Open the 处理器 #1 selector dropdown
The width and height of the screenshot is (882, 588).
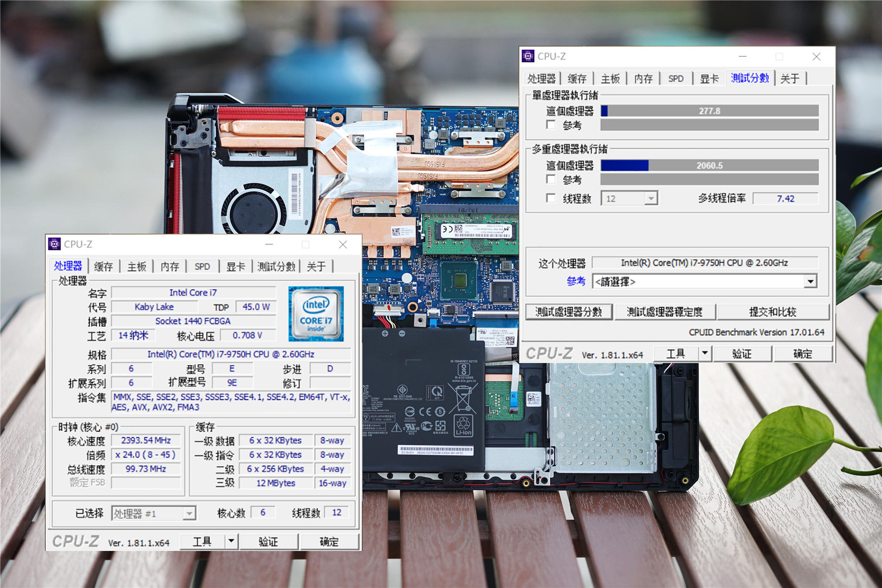[x=190, y=513]
